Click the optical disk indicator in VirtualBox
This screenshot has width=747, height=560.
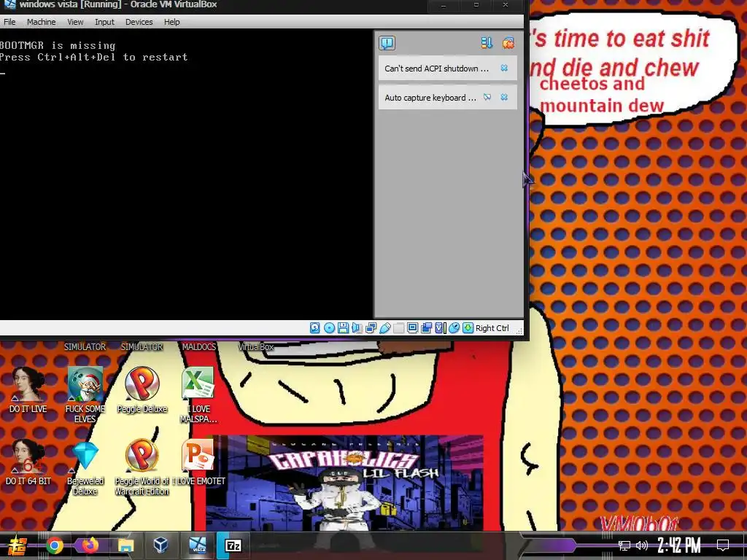(329, 327)
